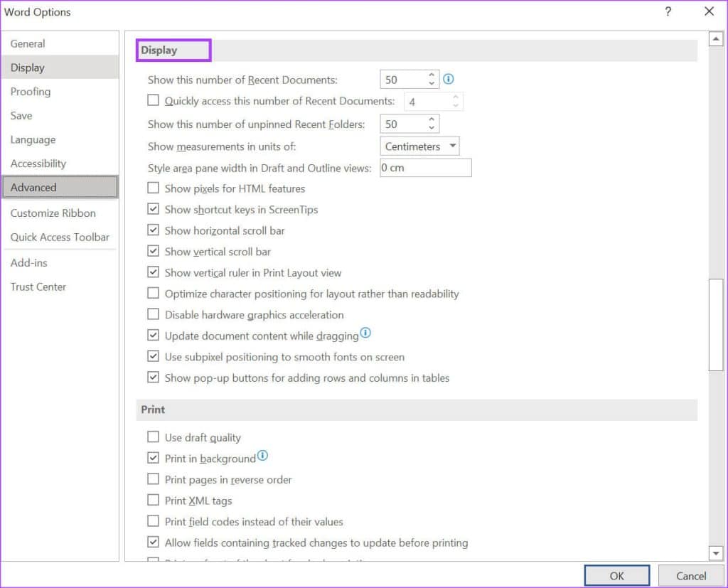728x588 pixels.
Task: Decrease unpinned Recent Folders count with down arrow
Action: [432, 127]
